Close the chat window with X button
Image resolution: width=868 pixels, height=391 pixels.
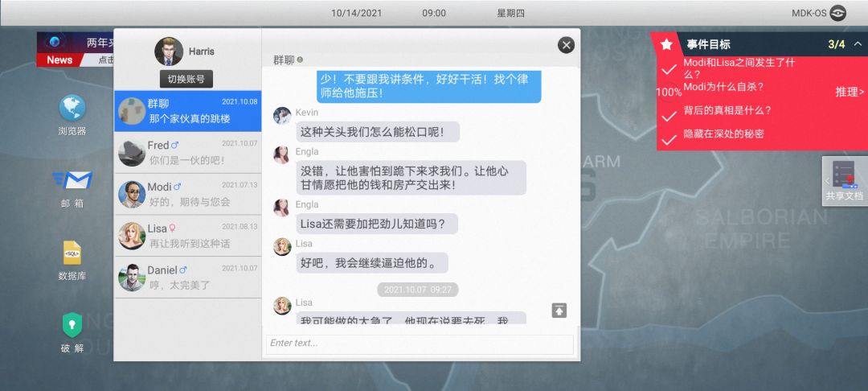click(x=566, y=45)
